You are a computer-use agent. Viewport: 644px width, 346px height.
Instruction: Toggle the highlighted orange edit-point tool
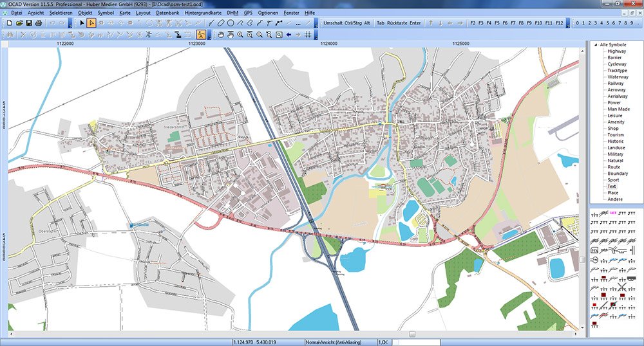tap(91, 23)
